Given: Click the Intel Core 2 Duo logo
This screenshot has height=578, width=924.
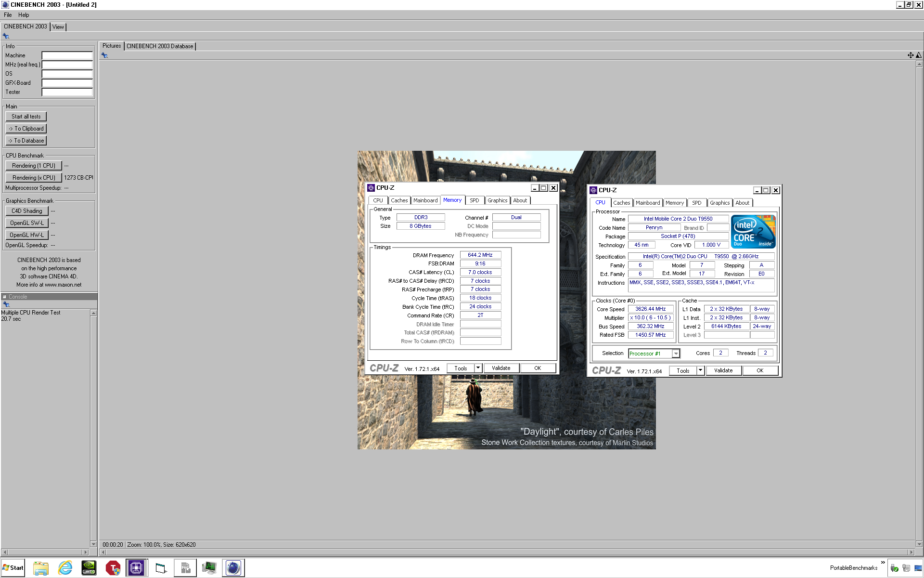Looking at the screenshot, I should tap(753, 232).
